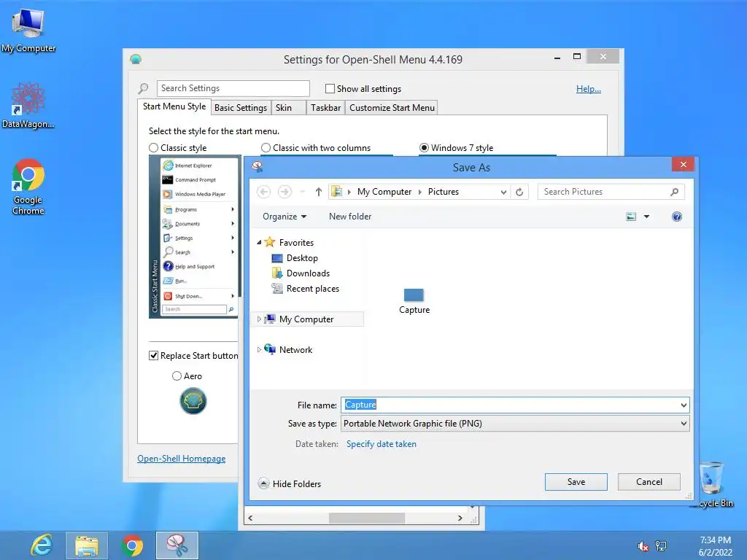Switch to Customize Start Menu tab

tap(392, 108)
